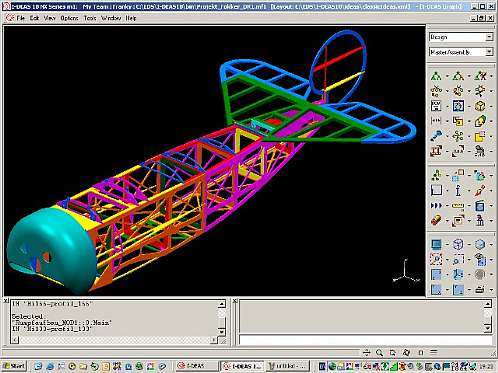This screenshot has width=498, height=373.
Task: Open the Tools menu
Action: click(90, 18)
